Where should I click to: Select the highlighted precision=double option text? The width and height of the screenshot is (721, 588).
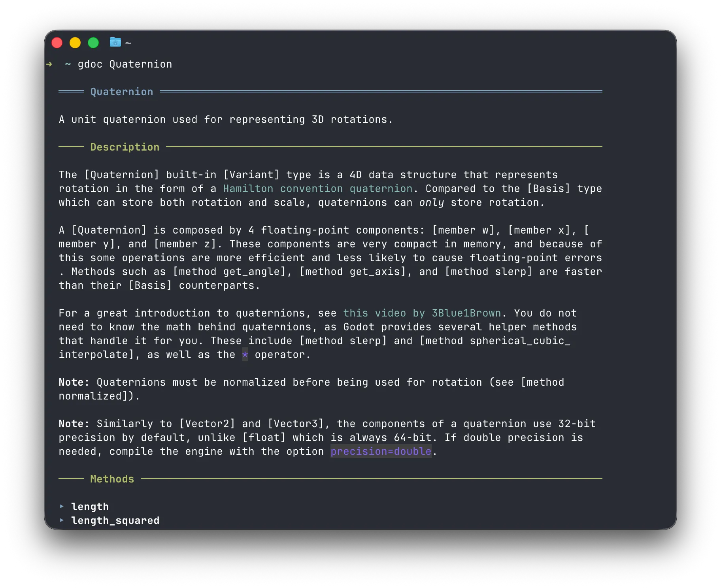coord(381,451)
